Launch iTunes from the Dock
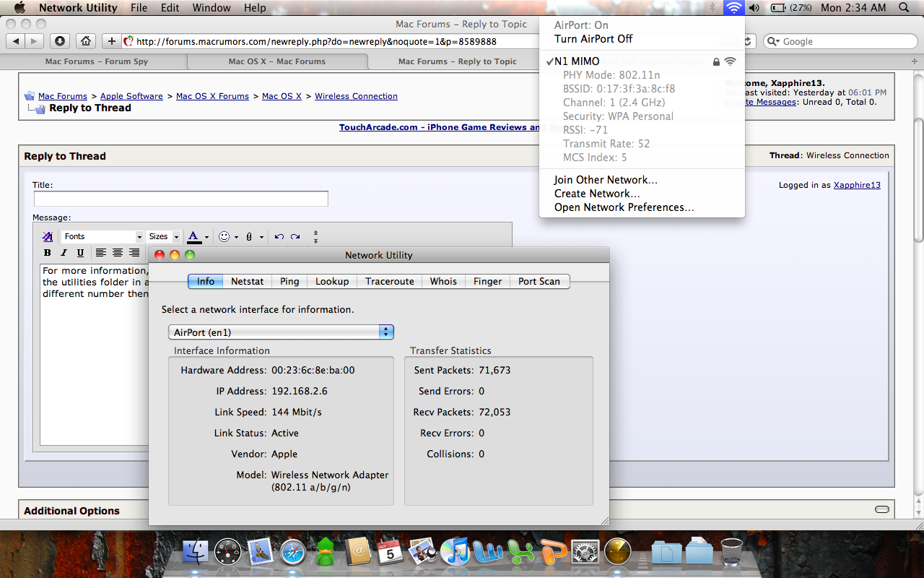Screen dimensions: 924x578 pyautogui.click(x=455, y=553)
